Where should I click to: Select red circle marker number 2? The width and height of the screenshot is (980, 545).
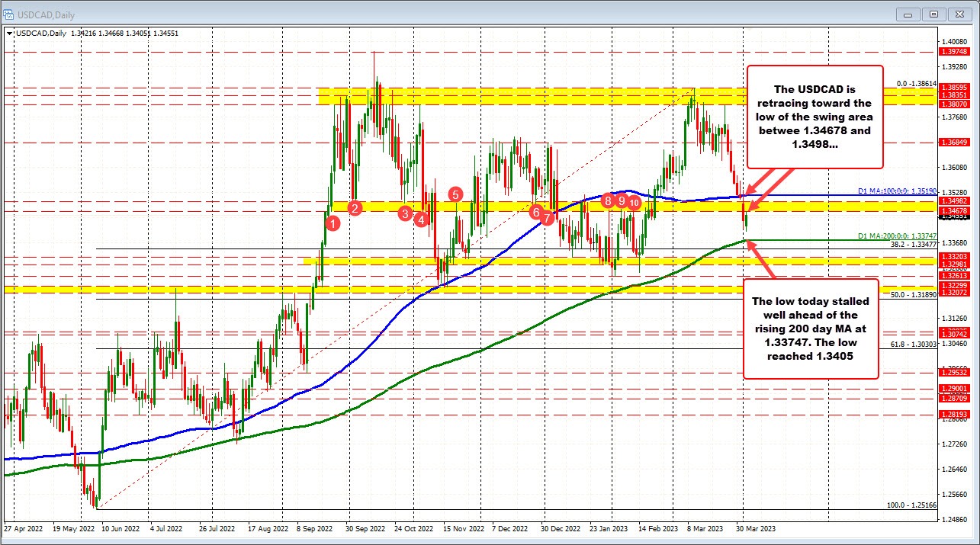[355, 207]
